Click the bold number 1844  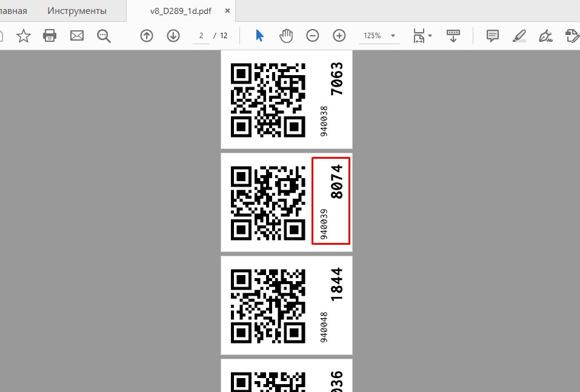[x=336, y=285]
